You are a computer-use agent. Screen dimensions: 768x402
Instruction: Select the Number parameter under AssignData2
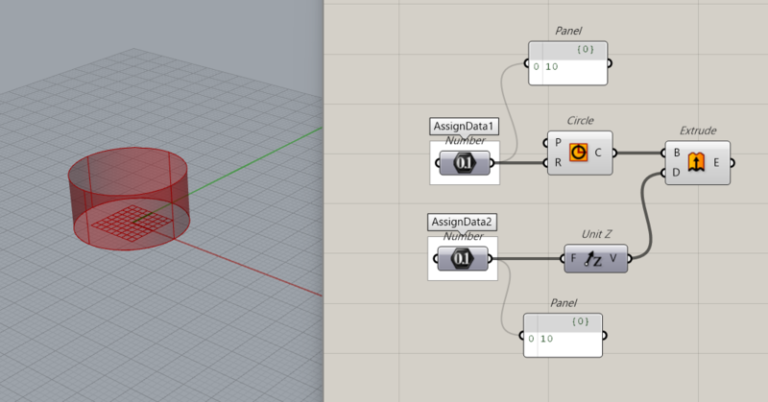click(463, 260)
